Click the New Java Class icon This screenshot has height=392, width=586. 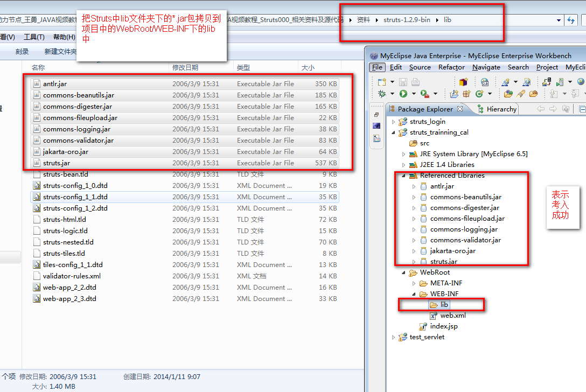479,94
